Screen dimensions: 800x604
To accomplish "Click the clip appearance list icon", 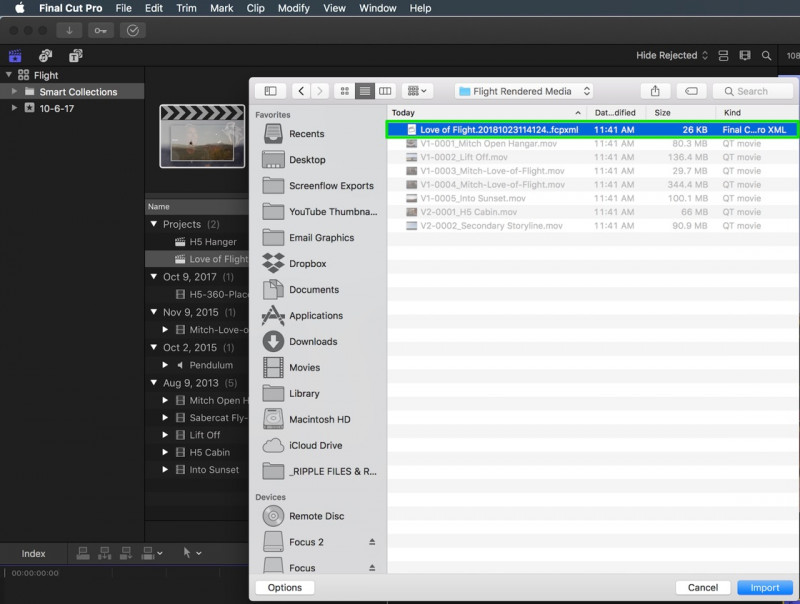I will tap(723, 56).
